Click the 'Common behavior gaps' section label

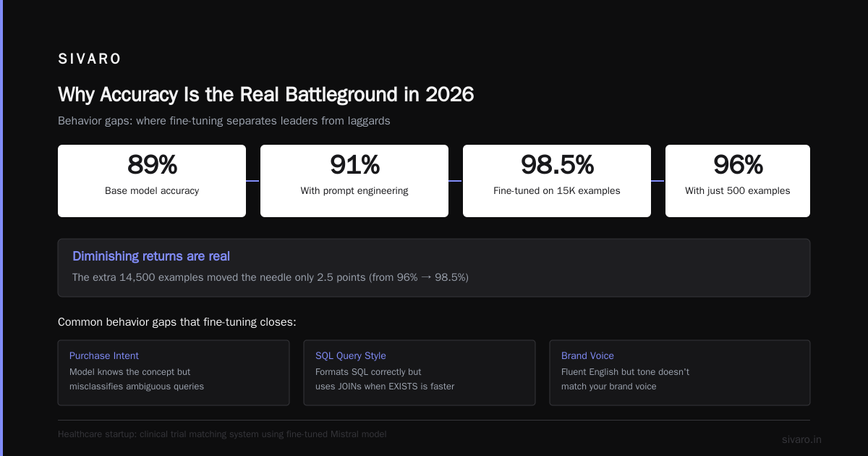click(177, 322)
